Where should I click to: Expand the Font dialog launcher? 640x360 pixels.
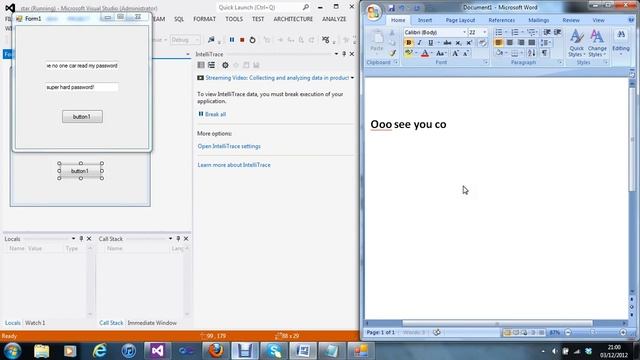tap(485, 62)
